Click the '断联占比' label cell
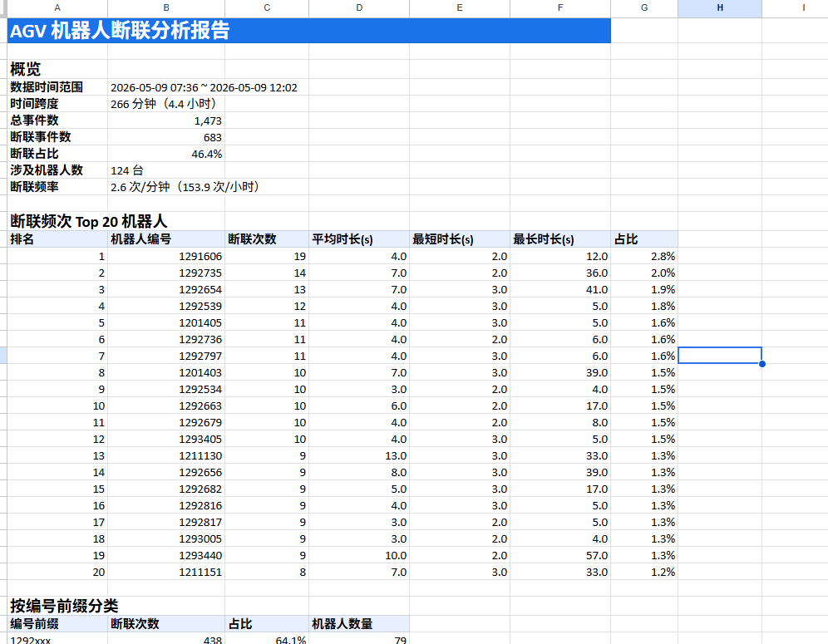This screenshot has height=644, width=828. (x=57, y=154)
